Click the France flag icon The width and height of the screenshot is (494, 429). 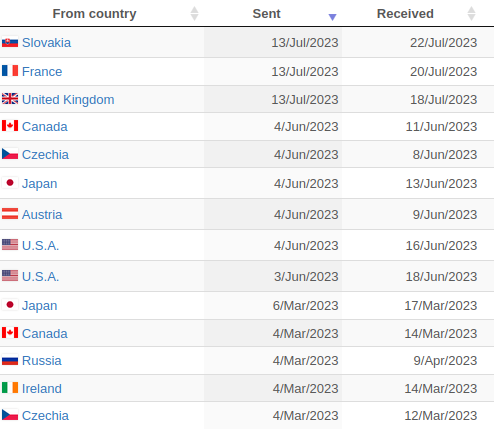[10, 71]
